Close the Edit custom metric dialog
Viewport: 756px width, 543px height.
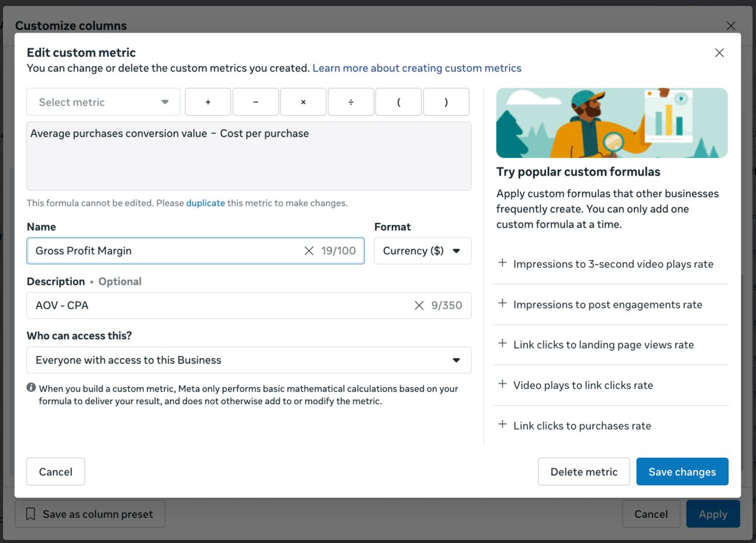(719, 53)
